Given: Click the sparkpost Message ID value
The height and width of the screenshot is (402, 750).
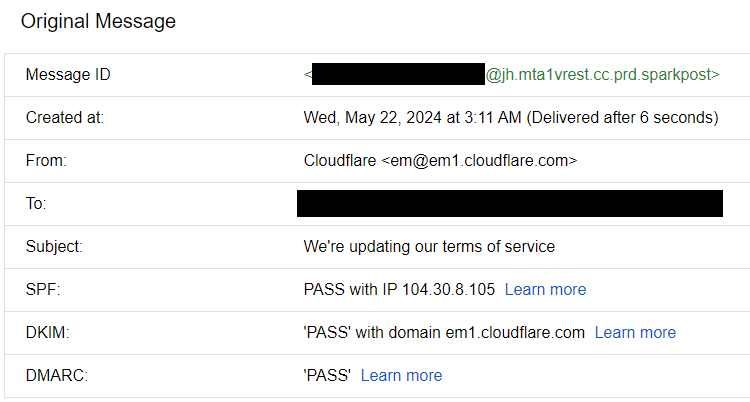Looking at the screenshot, I should coord(511,75).
